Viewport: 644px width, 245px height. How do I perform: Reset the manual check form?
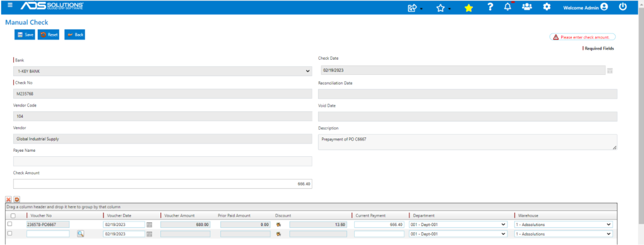[48, 35]
